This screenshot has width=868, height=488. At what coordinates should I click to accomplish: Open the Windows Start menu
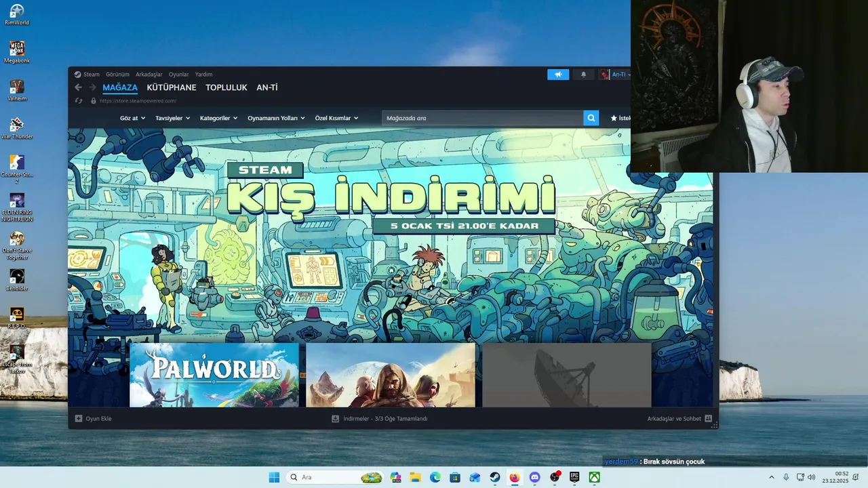[x=274, y=477]
